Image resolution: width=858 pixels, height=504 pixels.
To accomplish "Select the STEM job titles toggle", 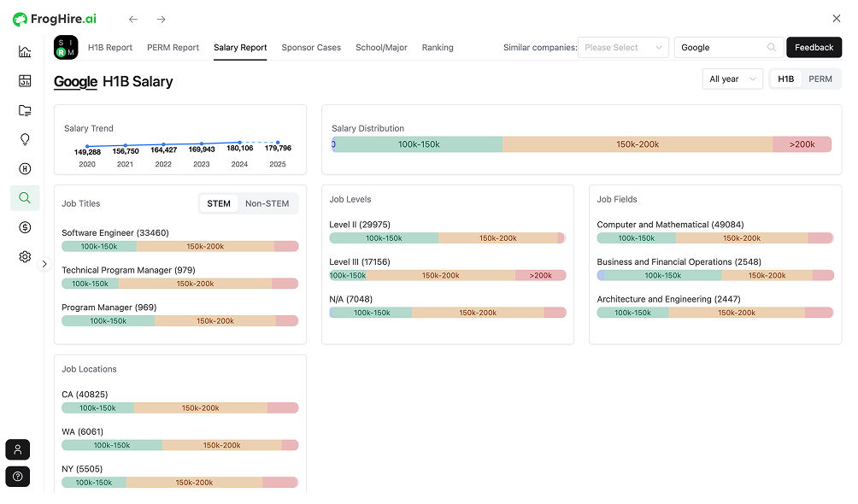I will click(219, 203).
